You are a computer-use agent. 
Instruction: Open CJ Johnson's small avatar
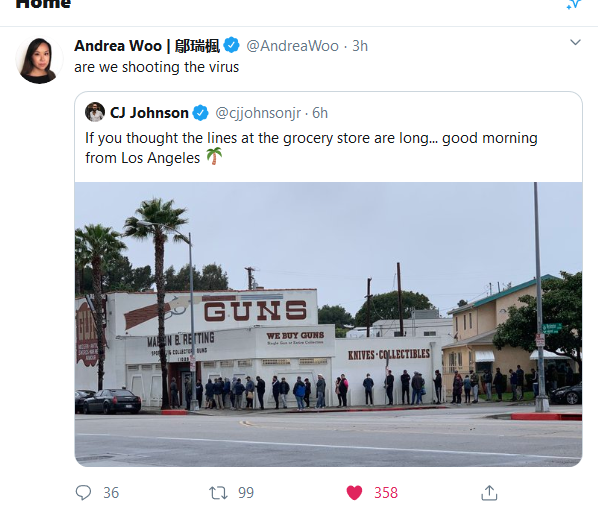(95, 112)
